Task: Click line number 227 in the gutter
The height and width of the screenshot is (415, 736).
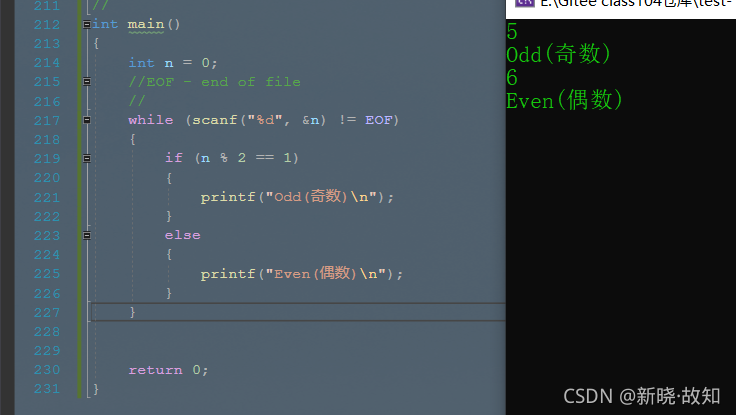Action: point(47,313)
